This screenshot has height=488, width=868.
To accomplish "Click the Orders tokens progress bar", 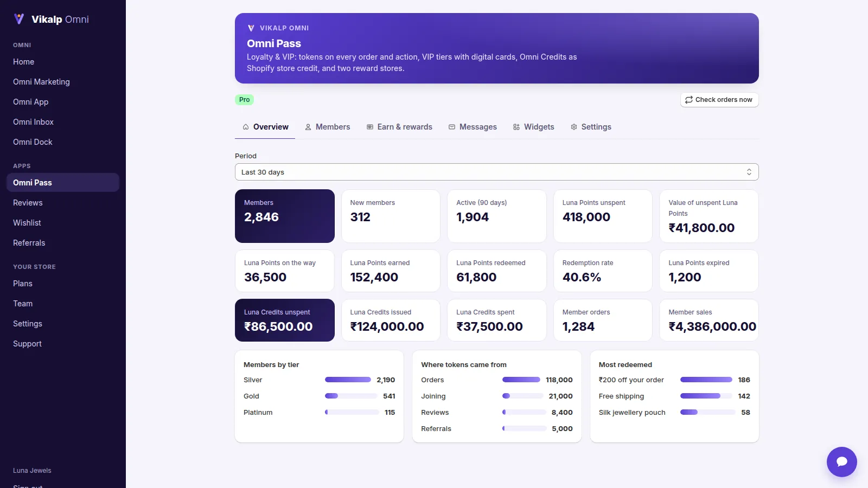I will (521, 380).
